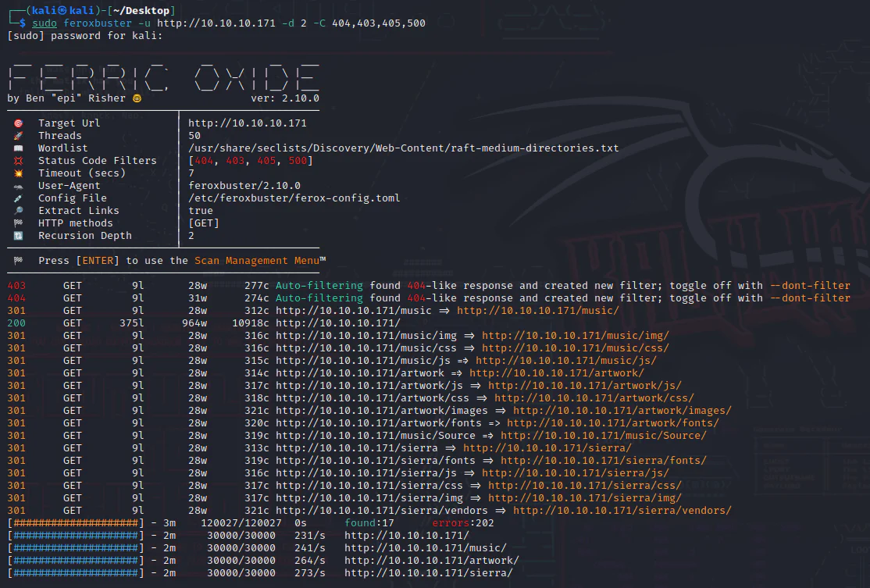Click the 10918c size value
The width and height of the screenshot is (870, 588).
pos(250,323)
